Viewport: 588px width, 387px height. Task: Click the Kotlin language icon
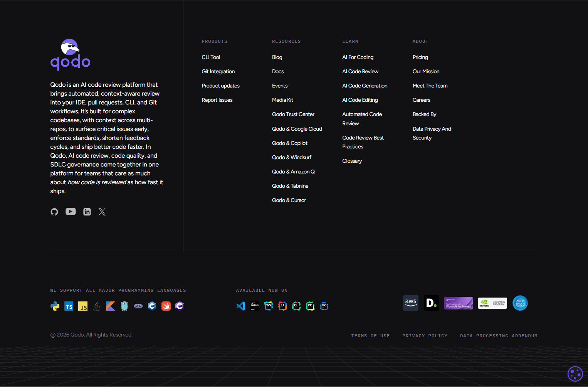(111, 306)
